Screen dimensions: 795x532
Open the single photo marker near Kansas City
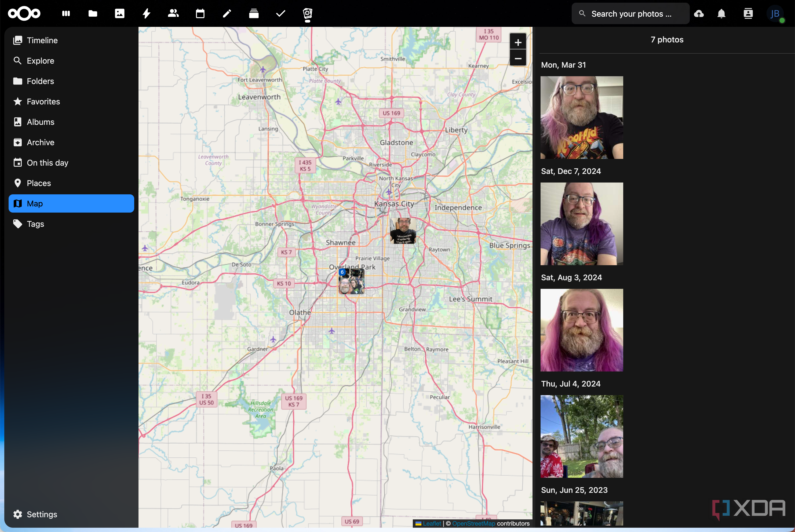click(x=403, y=231)
